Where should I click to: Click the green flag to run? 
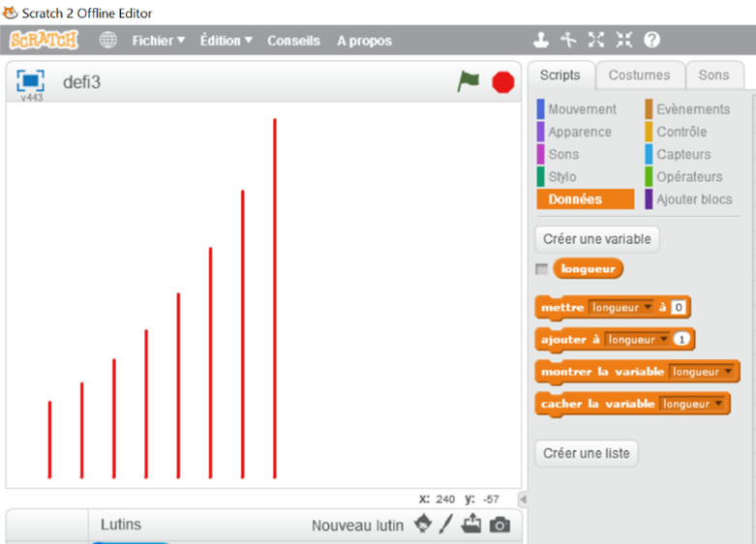[469, 82]
